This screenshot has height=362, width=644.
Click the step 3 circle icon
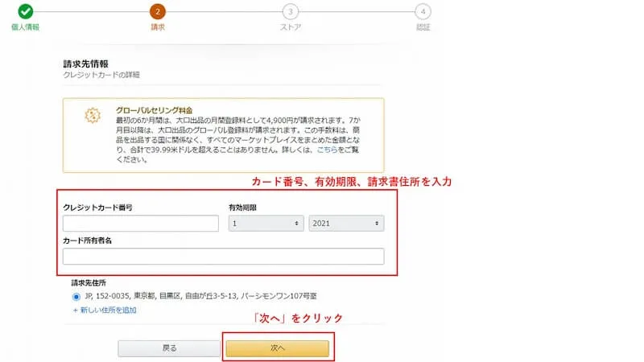[290, 11]
